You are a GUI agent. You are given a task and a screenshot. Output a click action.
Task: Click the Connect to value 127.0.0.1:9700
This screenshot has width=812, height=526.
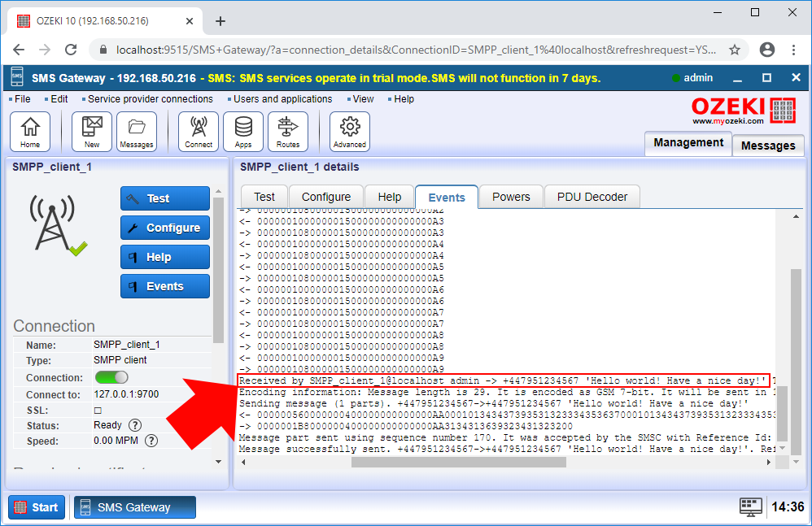pyautogui.click(x=126, y=394)
